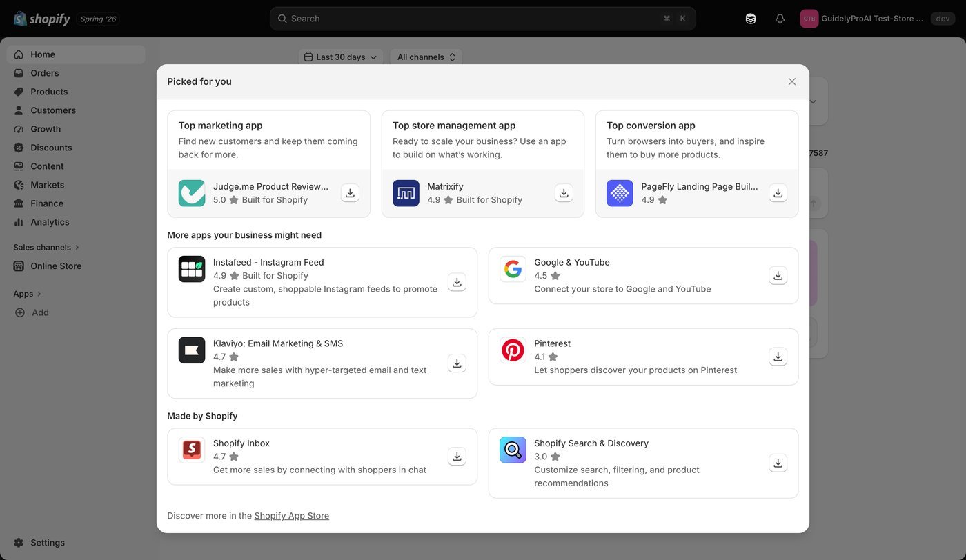The image size is (966, 560).
Task: Click the Instafeed app logo
Action: pos(192,269)
